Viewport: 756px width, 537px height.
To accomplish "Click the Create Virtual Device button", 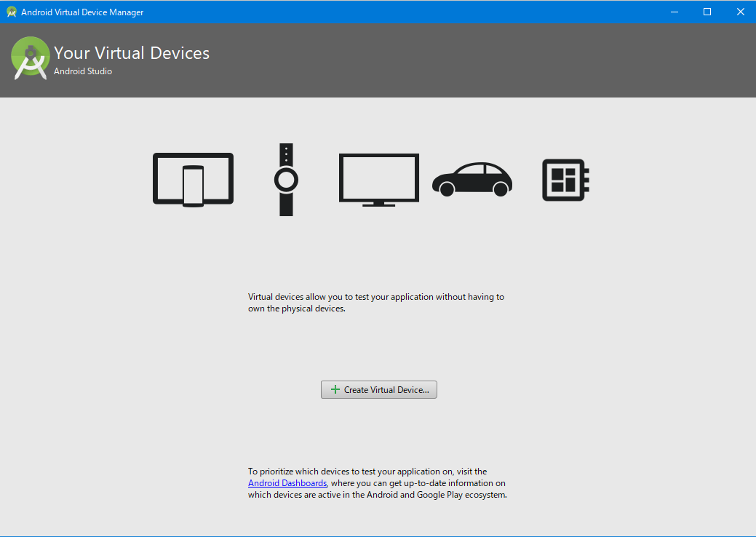I will [379, 389].
